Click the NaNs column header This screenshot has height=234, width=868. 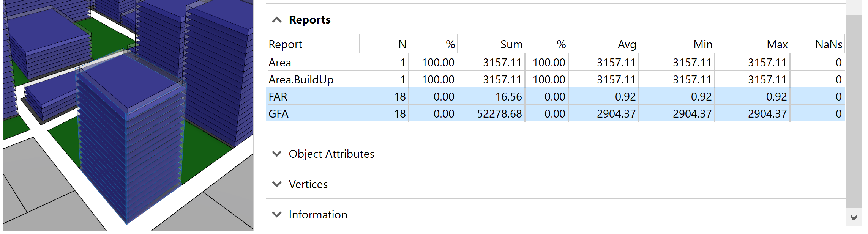point(829,44)
